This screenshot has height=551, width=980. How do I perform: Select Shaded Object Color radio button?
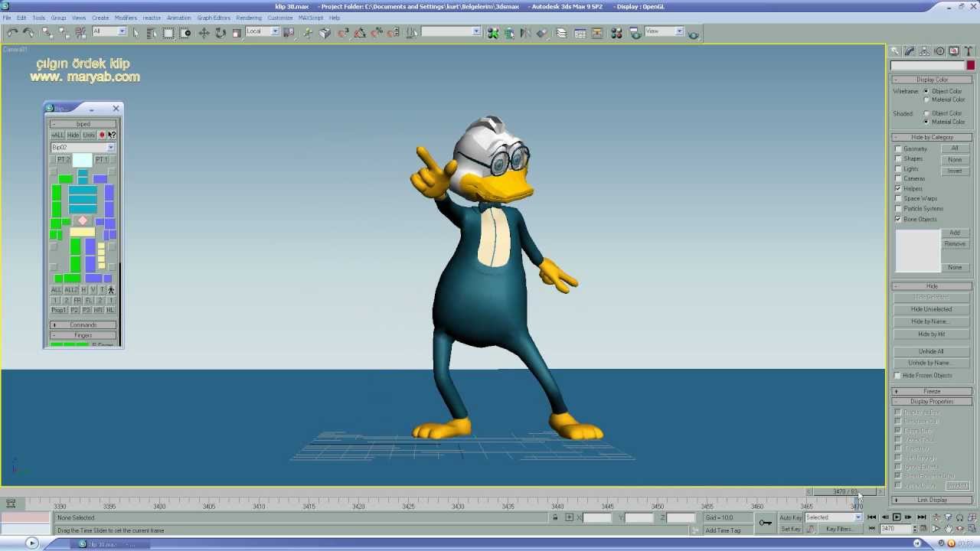[x=926, y=113]
